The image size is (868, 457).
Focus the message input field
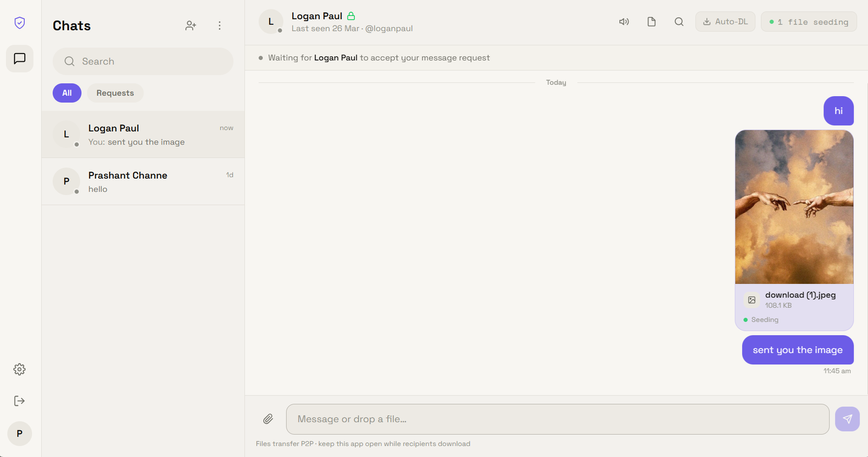558,419
